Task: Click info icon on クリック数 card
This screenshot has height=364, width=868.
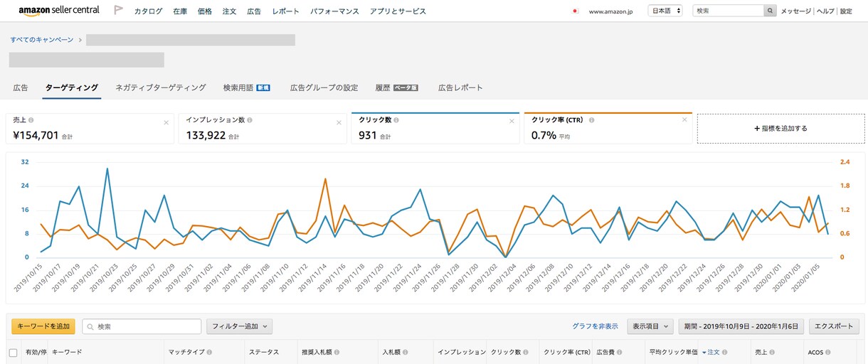Action: (396, 120)
